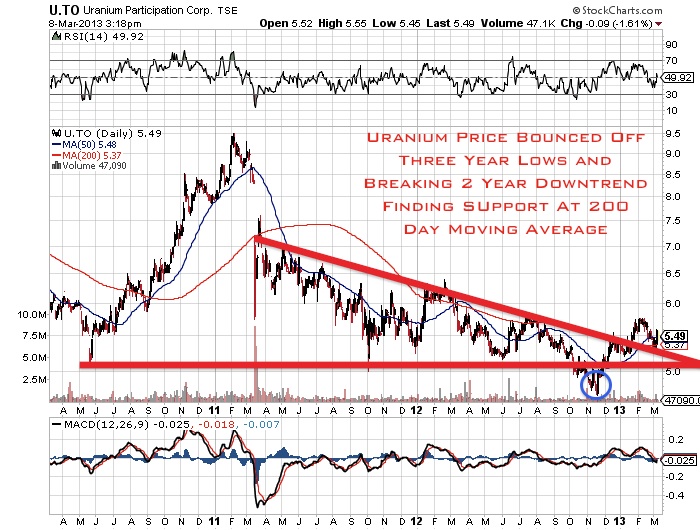Click the 49.92 RSI value tag
The width and height of the screenshot is (700, 530).
coord(678,78)
